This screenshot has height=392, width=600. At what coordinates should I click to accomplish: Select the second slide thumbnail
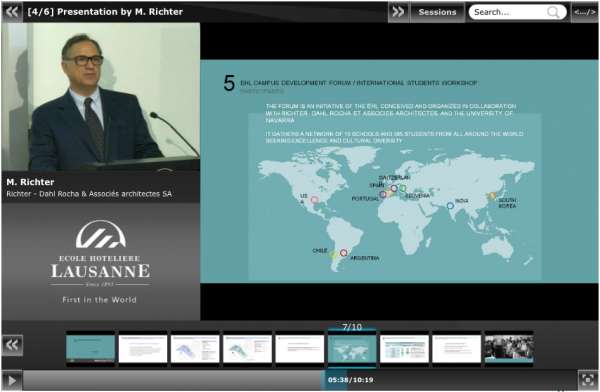(143, 348)
